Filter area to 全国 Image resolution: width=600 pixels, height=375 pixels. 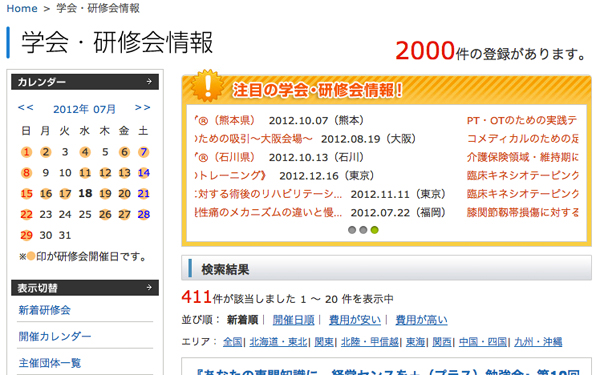(x=233, y=342)
